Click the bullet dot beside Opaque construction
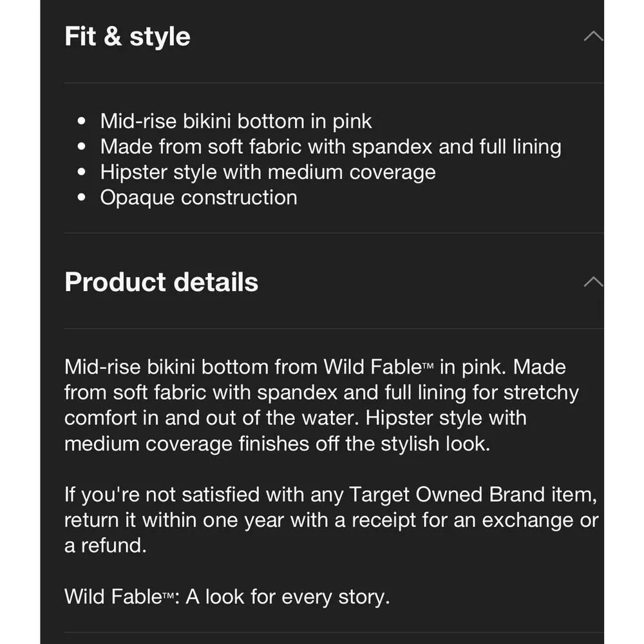The image size is (644, 644). 81,198
